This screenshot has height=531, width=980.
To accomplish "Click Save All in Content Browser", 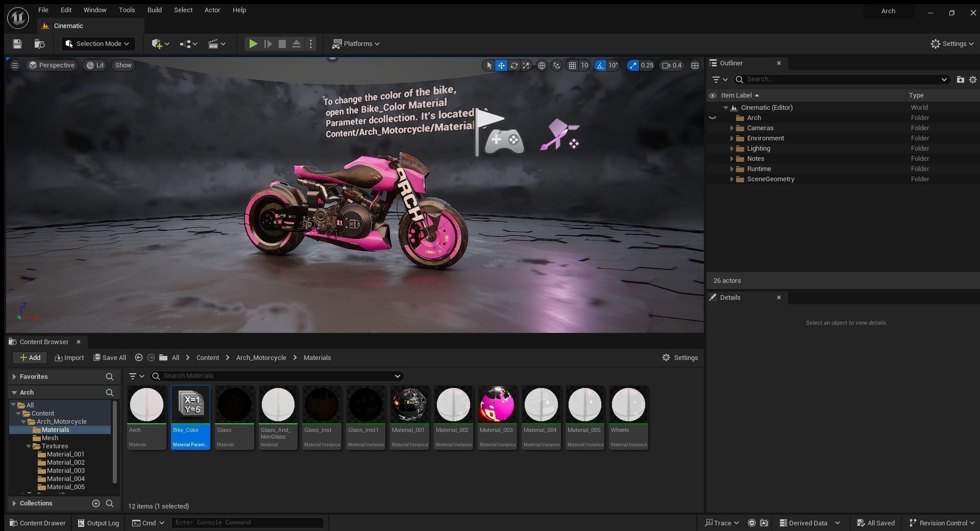I will click(x=110, y=358).
